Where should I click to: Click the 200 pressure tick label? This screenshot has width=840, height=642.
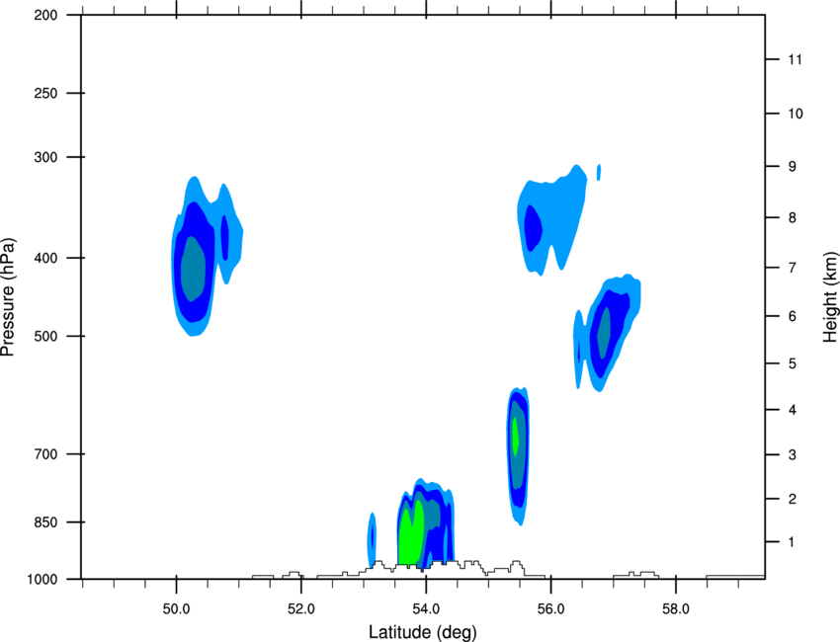click(x=45, y=15)
